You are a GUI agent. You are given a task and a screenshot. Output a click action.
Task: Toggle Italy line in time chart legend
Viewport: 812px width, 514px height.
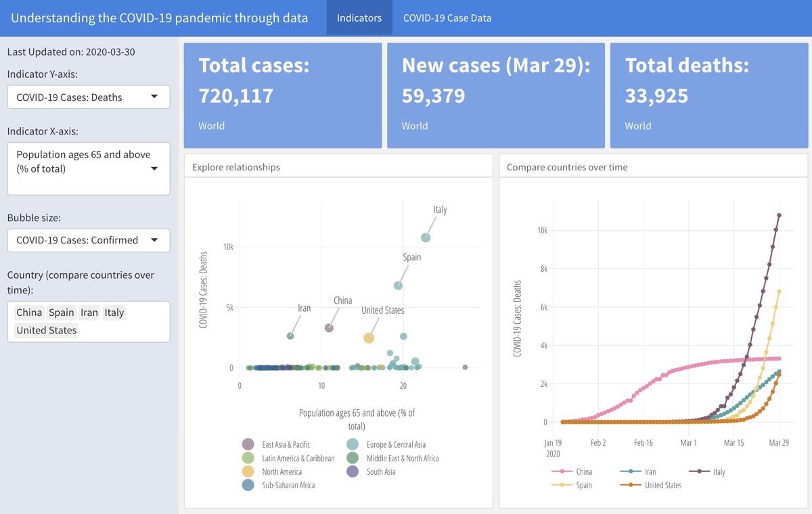click(707, 471)
